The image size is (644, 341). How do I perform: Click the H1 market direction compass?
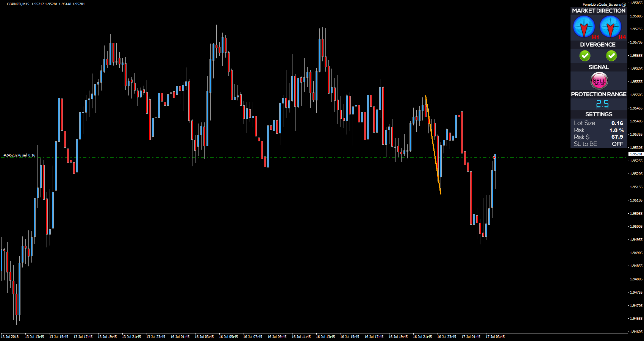pos(584,27)
